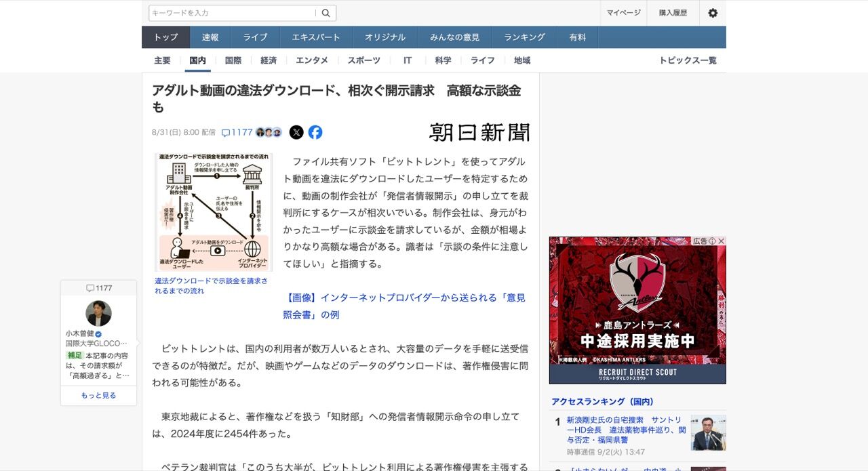Click the 朝日新聞 logo
The height and width of the screenshot is (471, 868).
pos(479,132)
